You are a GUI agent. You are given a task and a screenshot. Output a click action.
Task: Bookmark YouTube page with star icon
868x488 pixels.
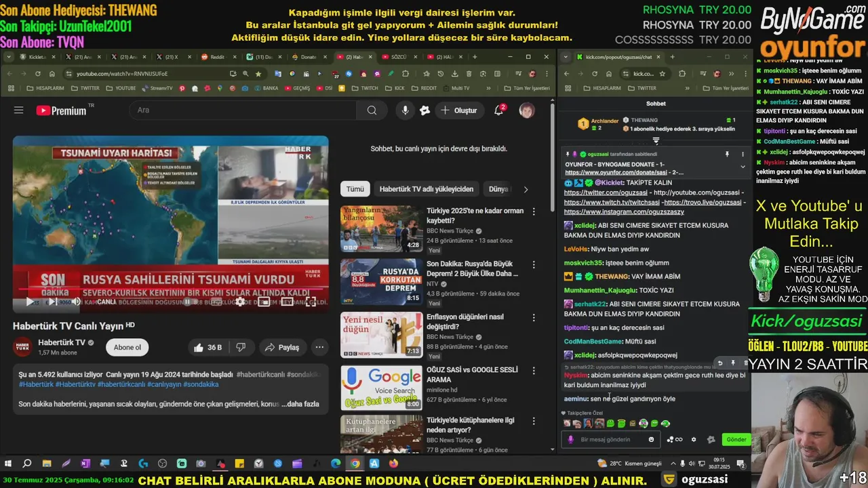pos(258,73)
